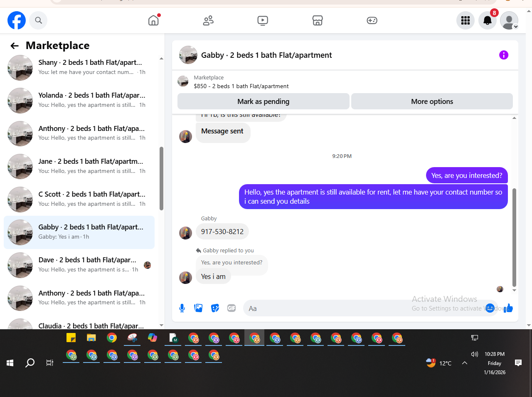
Task: Click Gabby's header profile thumbnail
Action: [188, 55]
